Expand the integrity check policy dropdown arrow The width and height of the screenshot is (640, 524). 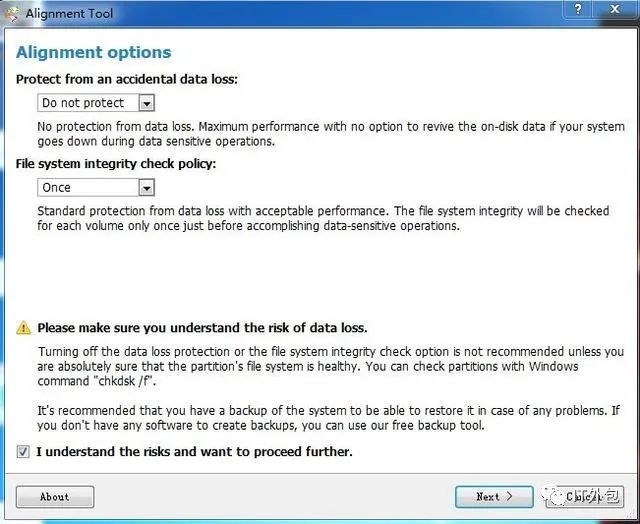[146, 187]
